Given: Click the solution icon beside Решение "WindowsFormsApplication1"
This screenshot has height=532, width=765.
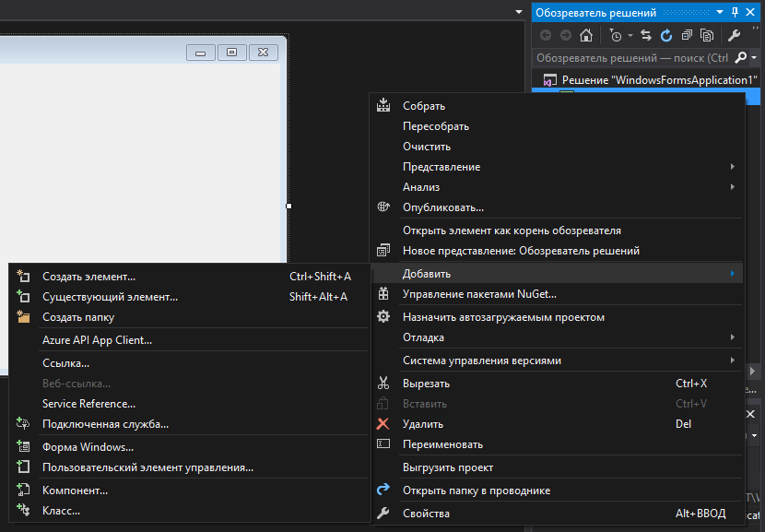Looking at the screenshot, I should click(550, 80).
